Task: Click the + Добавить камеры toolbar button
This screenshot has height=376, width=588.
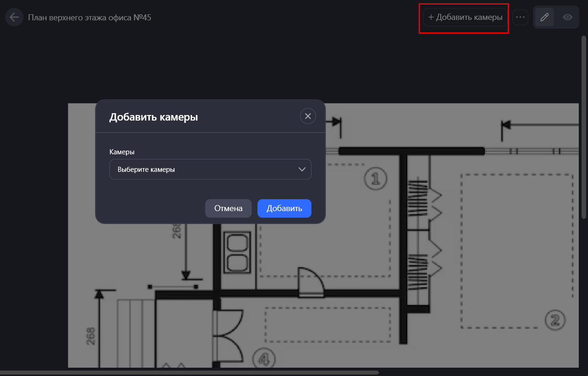Action: click(x=465, y=18)
